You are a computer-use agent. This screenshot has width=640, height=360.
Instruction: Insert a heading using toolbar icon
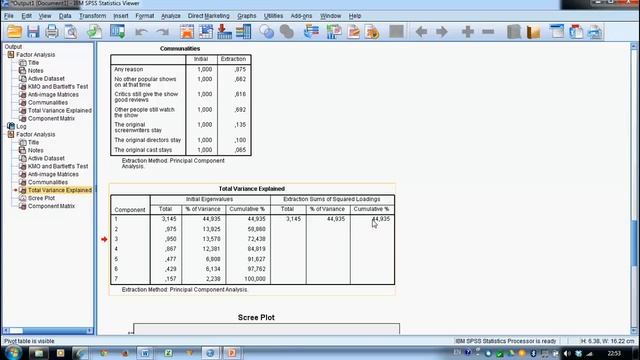(x=557, y=32)
